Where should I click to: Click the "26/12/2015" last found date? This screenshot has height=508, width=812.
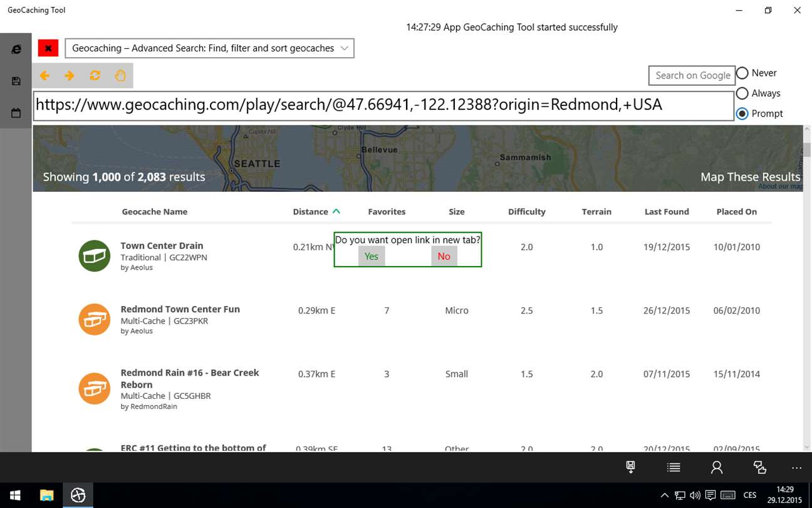coord(667,310)
